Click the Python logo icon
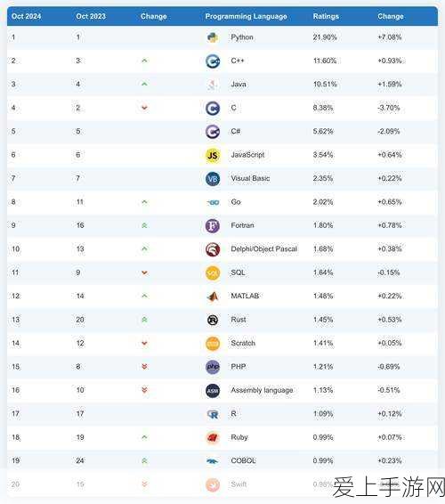This screenshot has width=445, height=504. pyautogui.click(x=213, y=37)
